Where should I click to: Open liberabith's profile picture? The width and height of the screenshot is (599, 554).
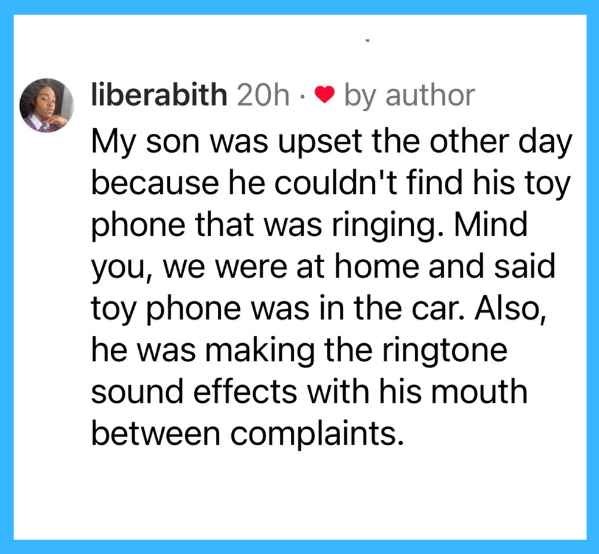(x=47, y=105)
